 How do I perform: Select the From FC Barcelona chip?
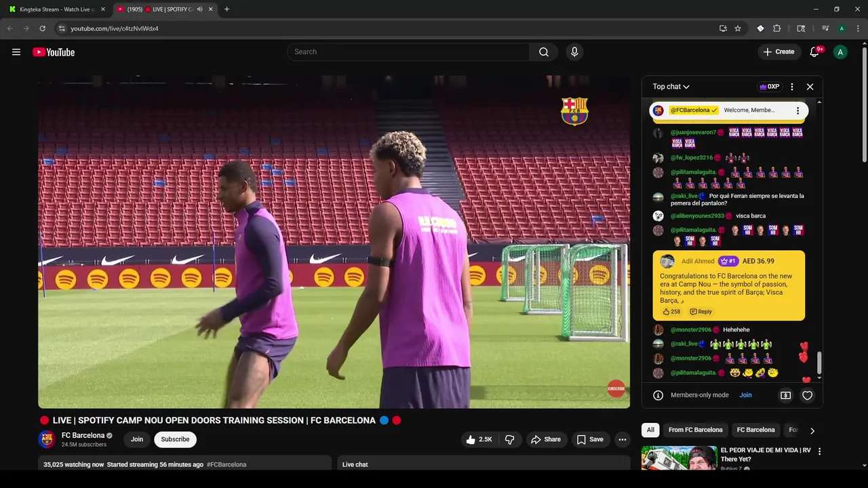click(x=695, y=430)
